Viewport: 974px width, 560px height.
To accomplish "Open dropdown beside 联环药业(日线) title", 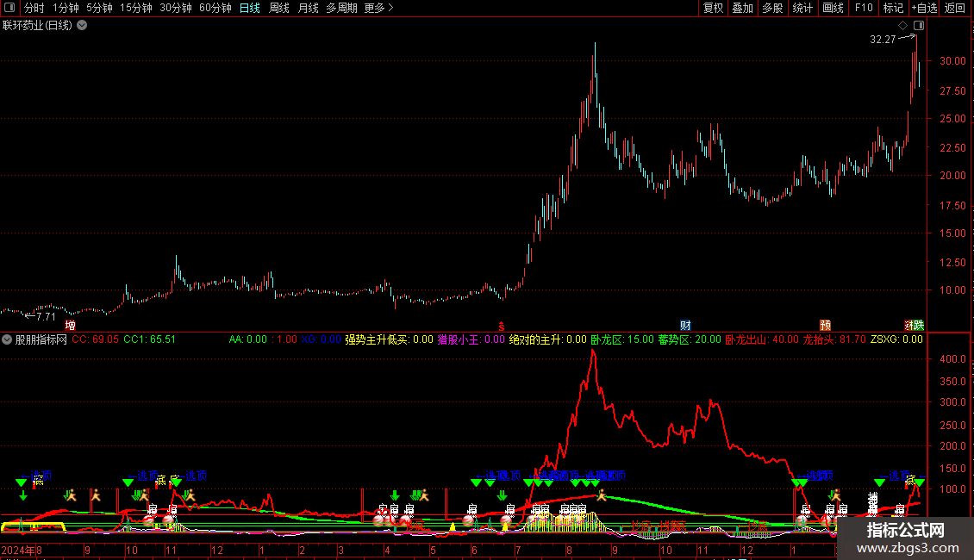I will (x=82, y=26).
